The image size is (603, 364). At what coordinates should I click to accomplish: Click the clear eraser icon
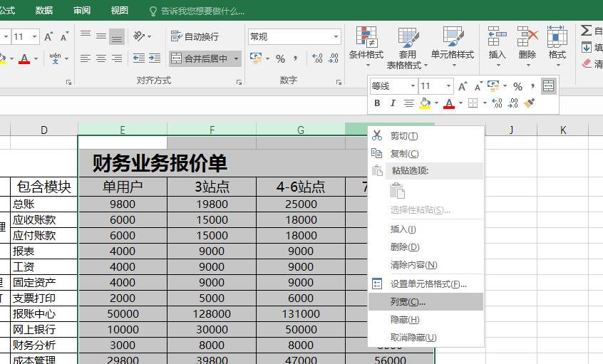coord(587,63)
